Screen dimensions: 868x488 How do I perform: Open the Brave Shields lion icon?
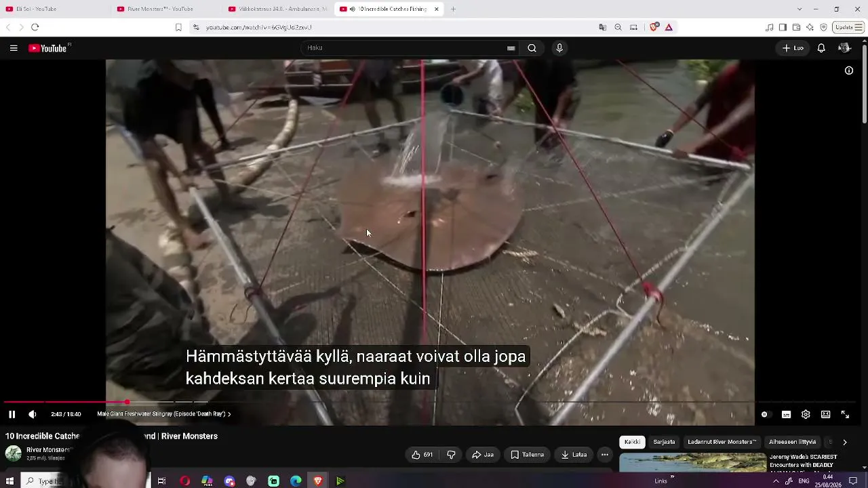654,27
